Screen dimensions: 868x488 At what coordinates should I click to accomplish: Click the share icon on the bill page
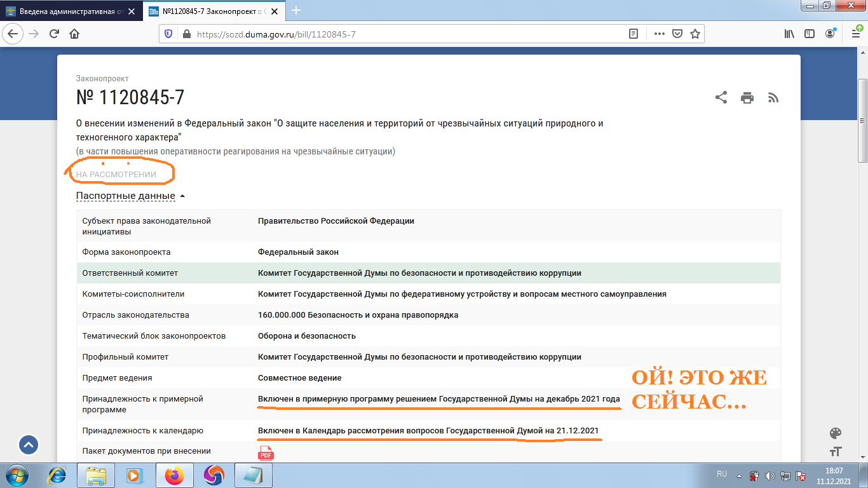721,98
